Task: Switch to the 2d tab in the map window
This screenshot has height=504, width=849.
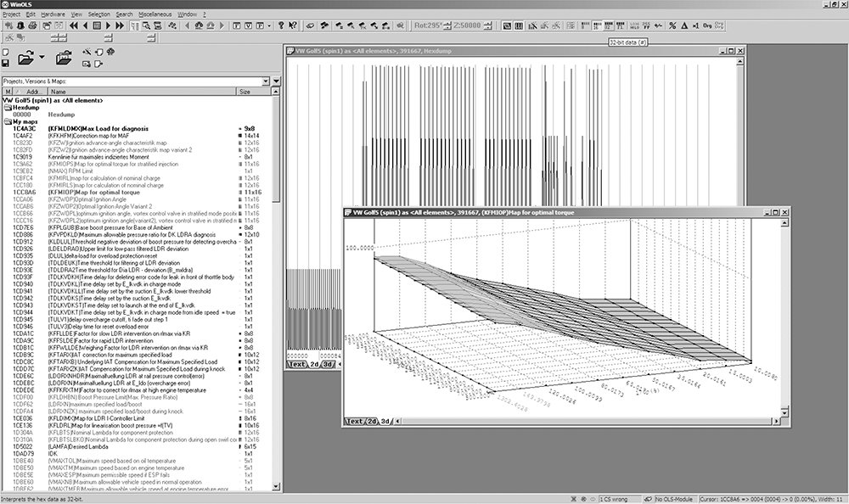Action: click(372, 421)
